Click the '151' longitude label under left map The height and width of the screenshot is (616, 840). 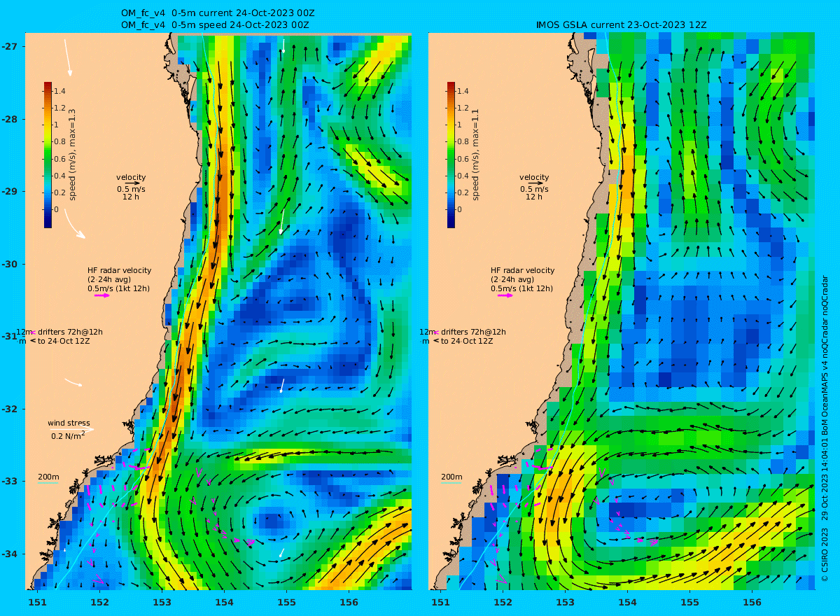(37, 602)
